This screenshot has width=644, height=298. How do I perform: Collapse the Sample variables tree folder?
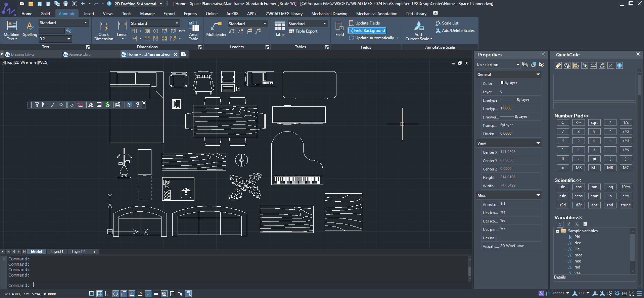coord(557,231)
